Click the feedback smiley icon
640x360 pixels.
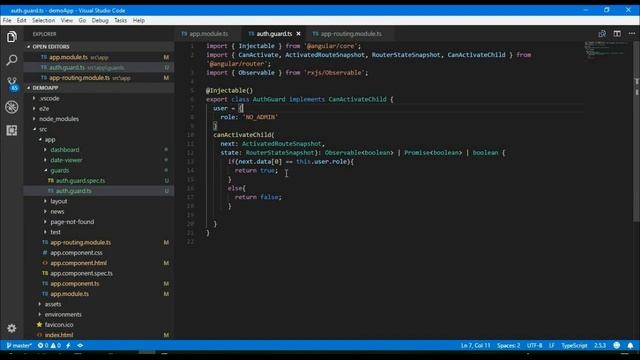coord(616,345)
